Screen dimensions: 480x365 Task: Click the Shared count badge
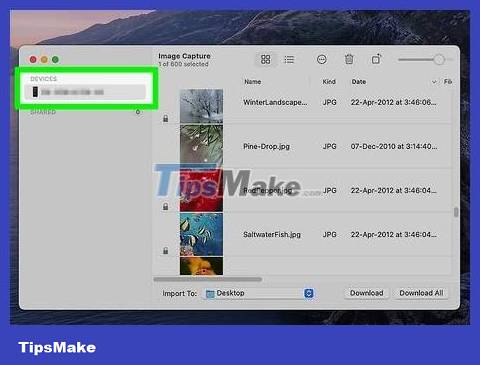click(138, 112)
